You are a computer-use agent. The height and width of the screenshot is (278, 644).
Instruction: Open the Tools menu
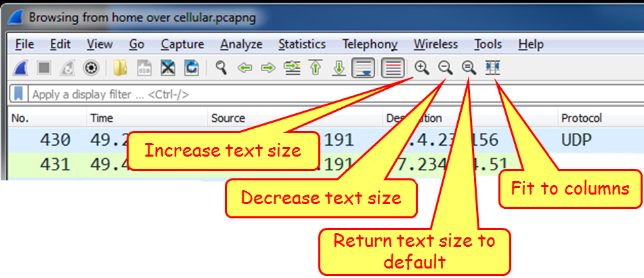pyautogui.click(x=488, y=44)
